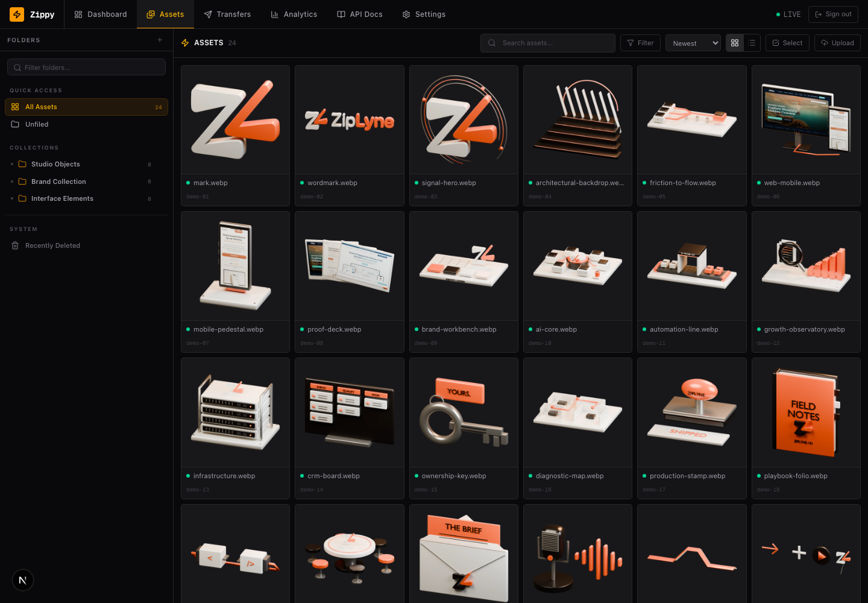Click the signal-hero.webp file name
The width and height of the screenshot is (868, 603).
pos(448,183)
